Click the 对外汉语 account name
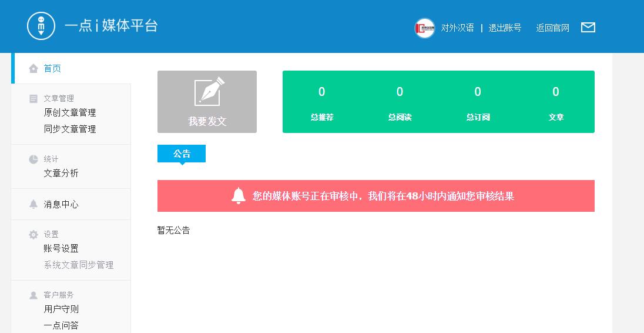Screen dimensions: 644x333 click(x=457, y=28)
